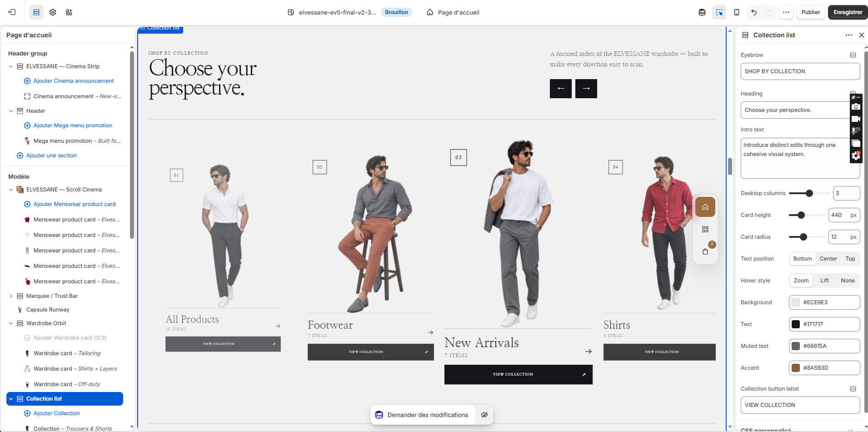Click the exit editor icon

(12, 12)
